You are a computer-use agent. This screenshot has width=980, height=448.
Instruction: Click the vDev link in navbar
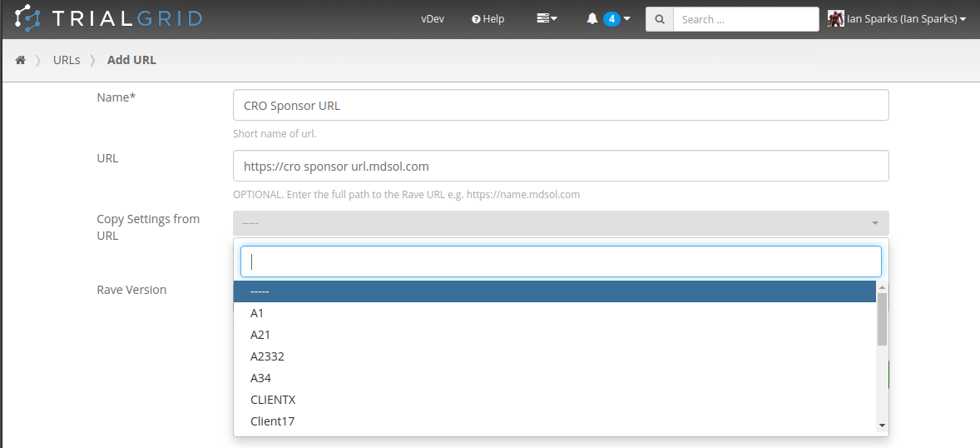pyautogui.click(x=433, y=18)
